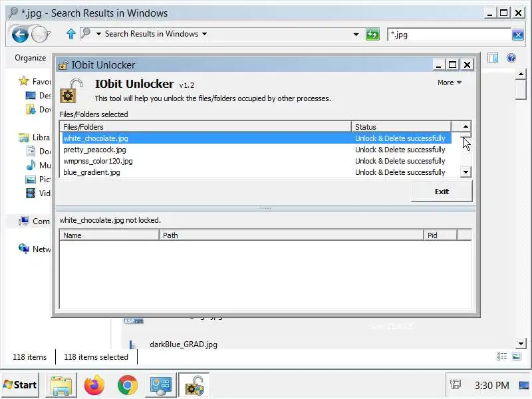Select Favorites in the navigation pane

click(x=35, y=81)
